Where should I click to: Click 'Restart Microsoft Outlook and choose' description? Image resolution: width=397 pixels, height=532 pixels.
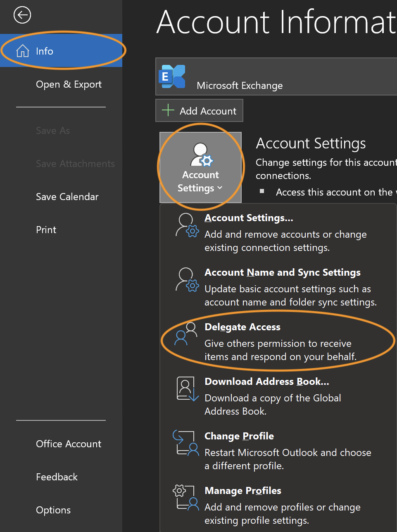(288, 453)
